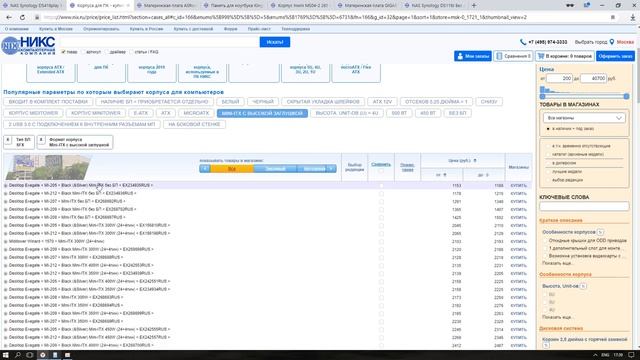Click help icon next to Особенности корпусов
This screenshot has height=360, width=640.
point(600,232)
